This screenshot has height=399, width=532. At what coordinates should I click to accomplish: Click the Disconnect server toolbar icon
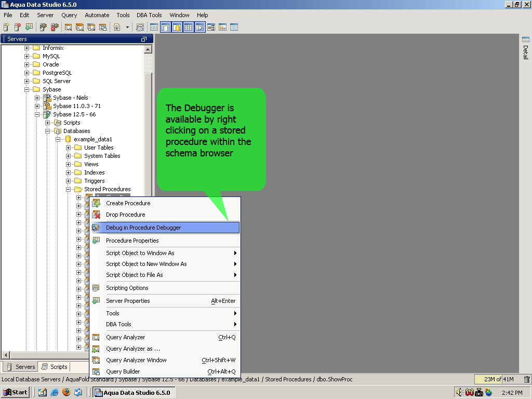[x=55, y=27]
